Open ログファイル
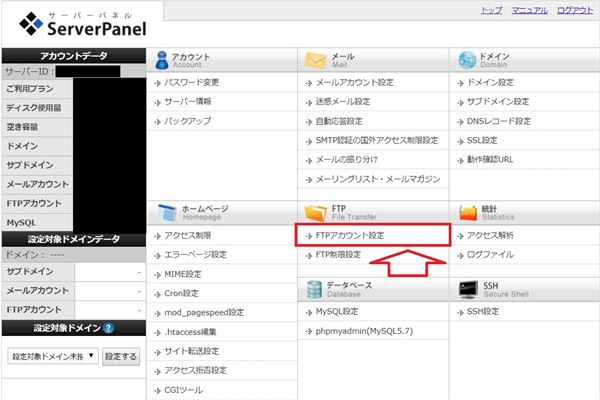 point(490,255)
